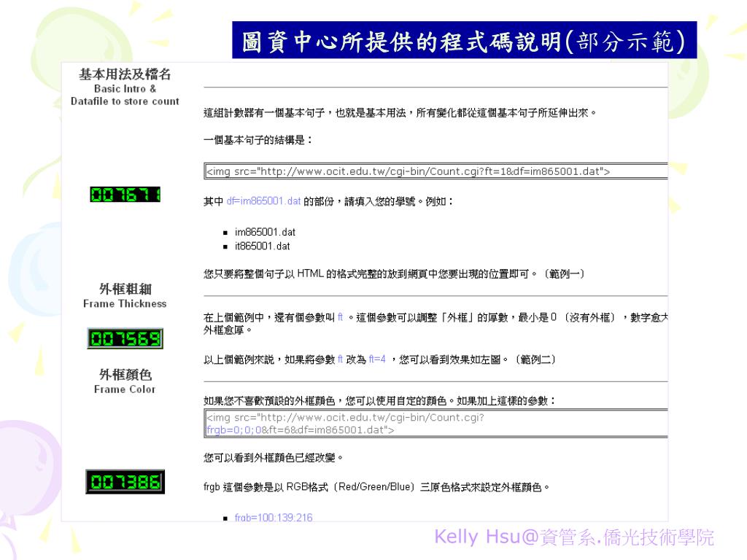Click the 007386 black-frame counter image
This screenshot has width=747, height=560.
[125, 482]
